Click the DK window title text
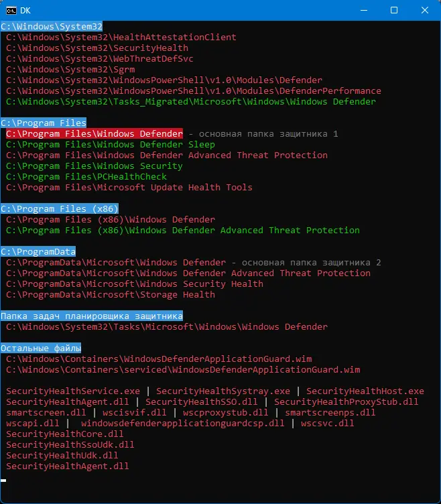The width and height of the screenshot is (441, 504). click(25, 11)
